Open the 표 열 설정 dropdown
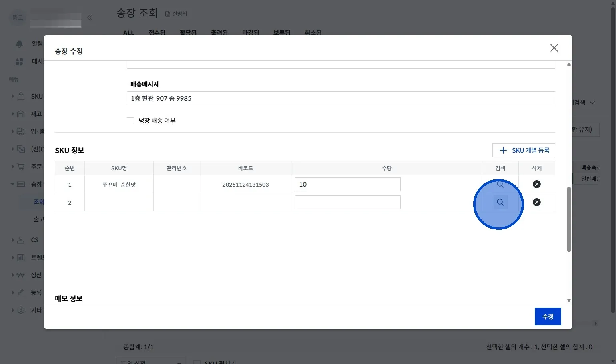The height and width of the screenshot is (364, 616). tap(151, 361)
